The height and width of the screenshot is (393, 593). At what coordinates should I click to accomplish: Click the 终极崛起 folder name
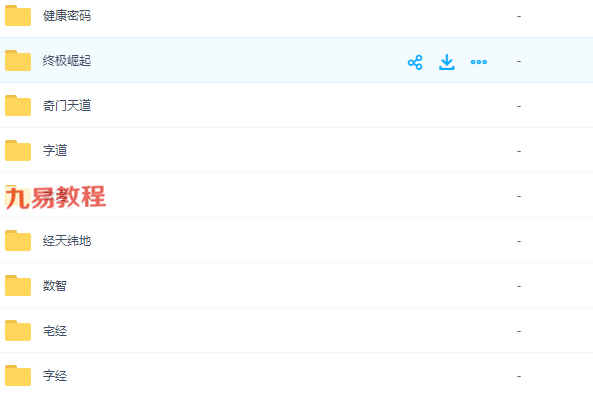pos(67,61)
